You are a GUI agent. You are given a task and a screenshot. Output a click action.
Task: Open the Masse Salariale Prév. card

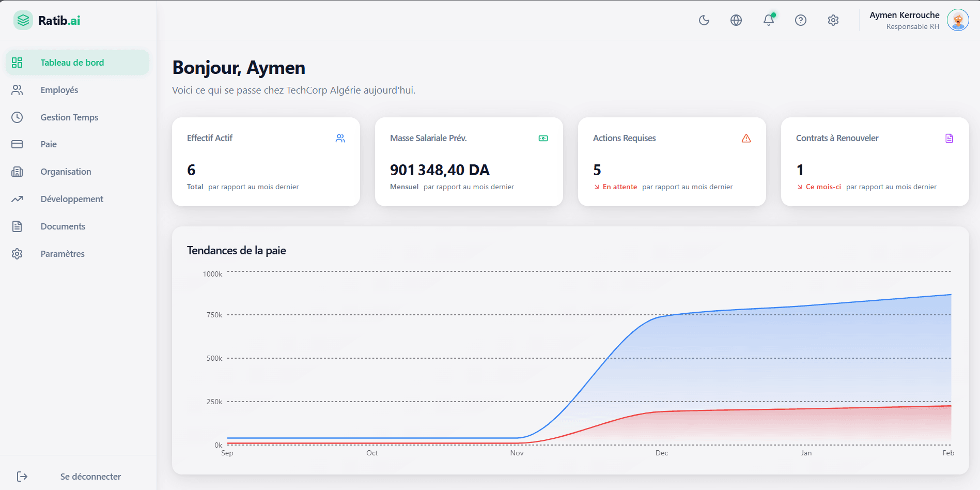coord(469,162)
